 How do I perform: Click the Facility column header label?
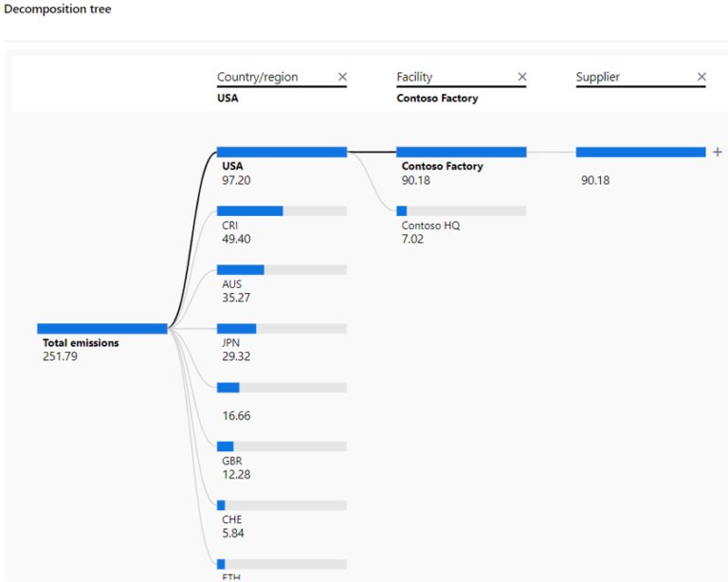click(414, 77)
